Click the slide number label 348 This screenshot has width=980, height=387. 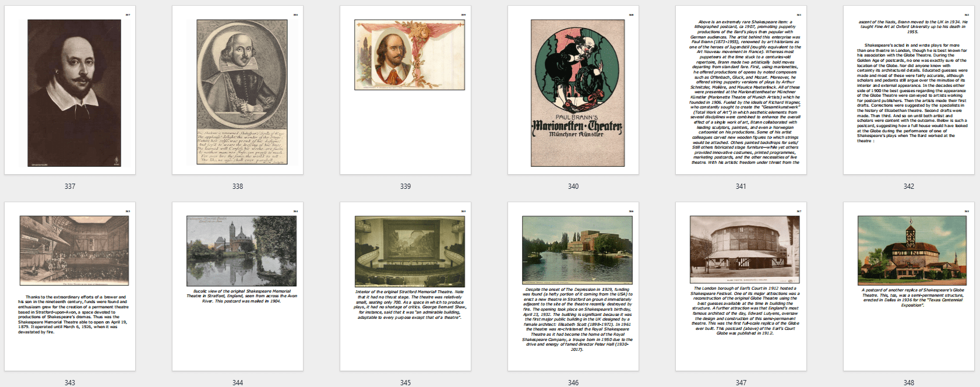909,383
